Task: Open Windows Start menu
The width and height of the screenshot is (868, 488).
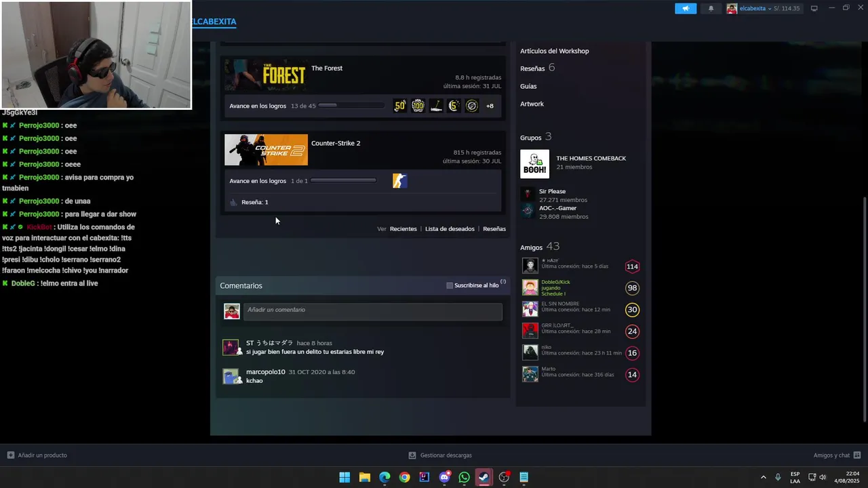Action: point(344,477)
